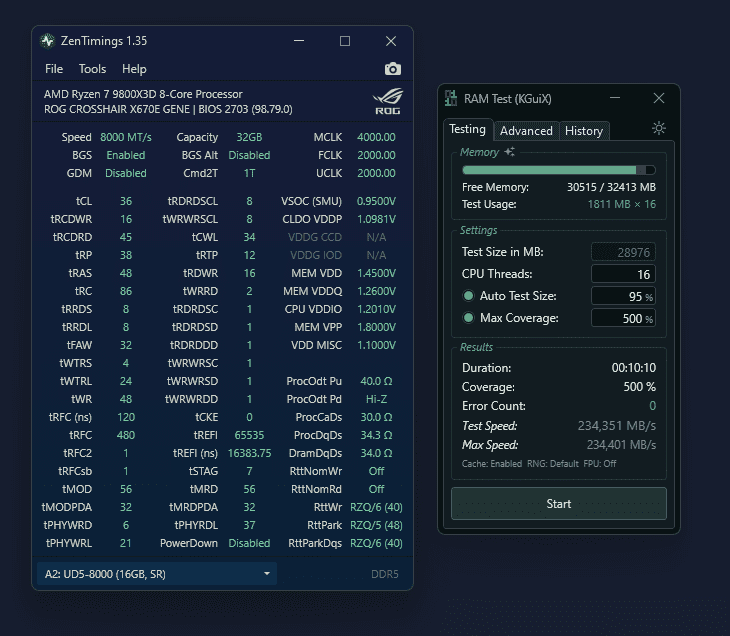Switch to the Advanced tab

[x=526, y=131]
